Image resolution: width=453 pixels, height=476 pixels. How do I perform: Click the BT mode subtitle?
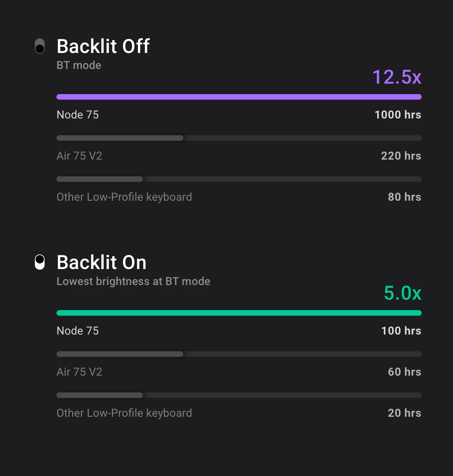coord(79,65)
